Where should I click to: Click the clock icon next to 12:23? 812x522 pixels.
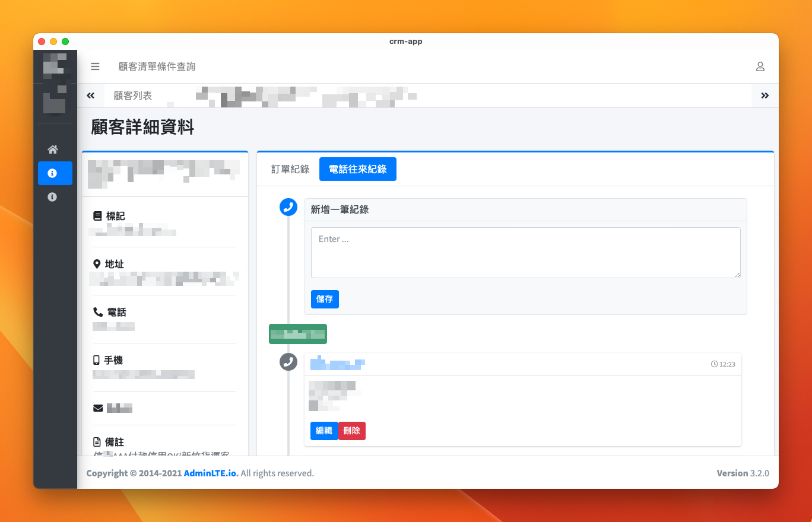[x=714, y=364]
